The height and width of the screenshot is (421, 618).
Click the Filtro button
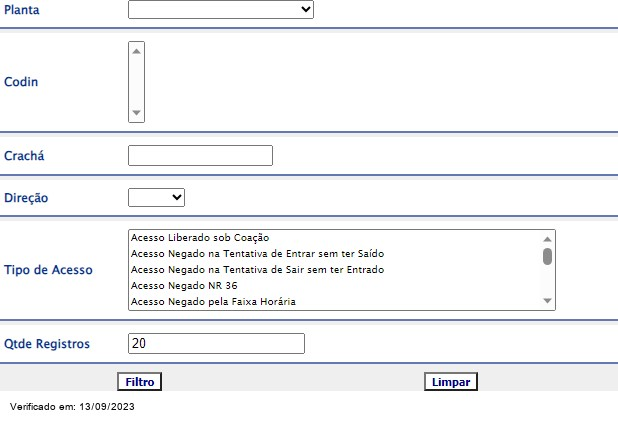click(140, 382)
